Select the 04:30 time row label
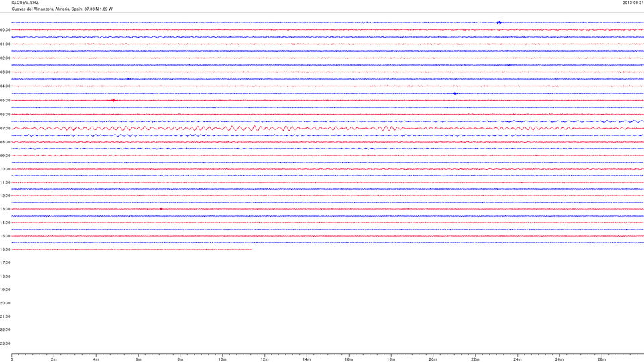Screen dimensions: 644x362 (5, 86)
